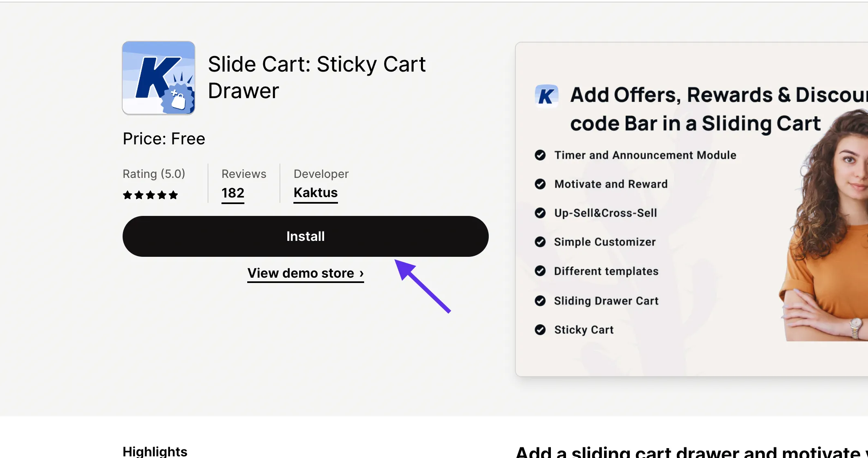This screenshot has width=868, height=458.
Task: Click the Price: Free label
Action: pos(163,138)
